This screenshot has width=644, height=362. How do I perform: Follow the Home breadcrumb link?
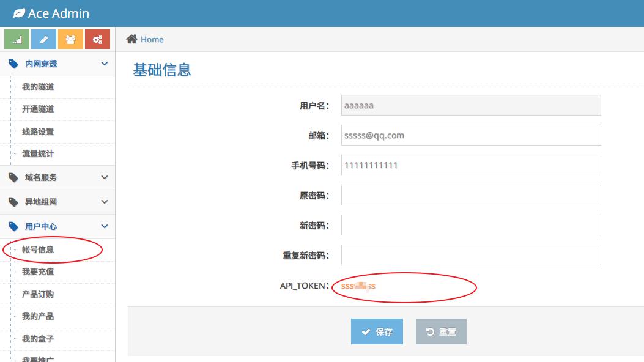click(x=152, y=39)
